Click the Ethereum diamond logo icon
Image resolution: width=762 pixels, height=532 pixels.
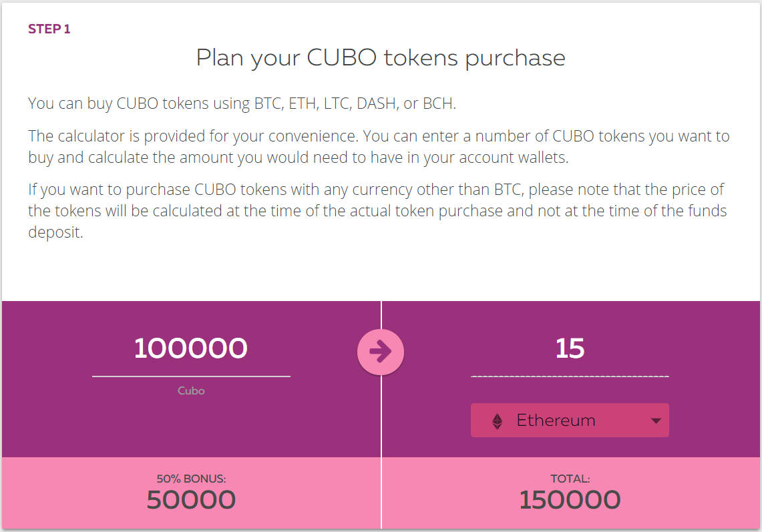pos(497,421)
